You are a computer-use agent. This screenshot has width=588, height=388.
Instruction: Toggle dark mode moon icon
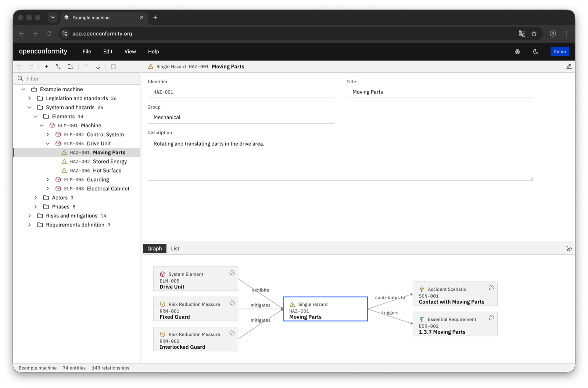[x=536, y=51]
